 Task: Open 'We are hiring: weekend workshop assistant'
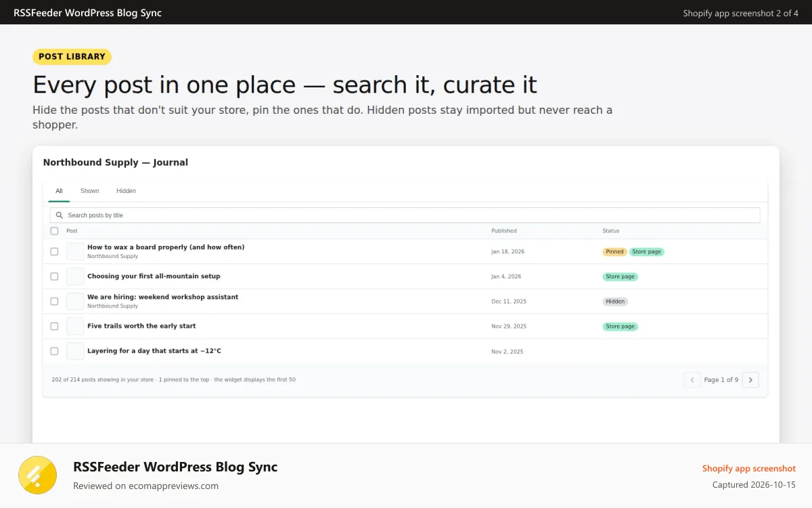(x=163, y=297)
